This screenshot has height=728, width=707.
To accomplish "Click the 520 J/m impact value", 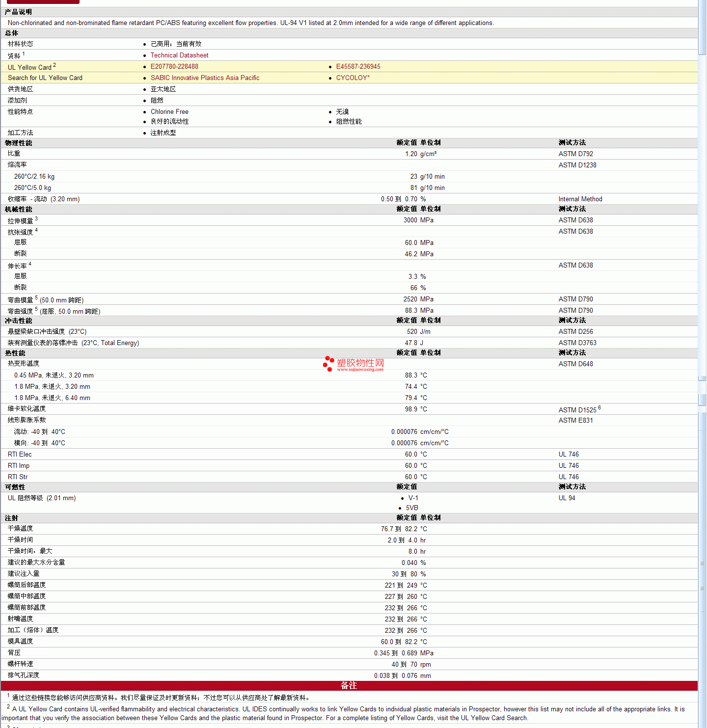I will point(419,332).
